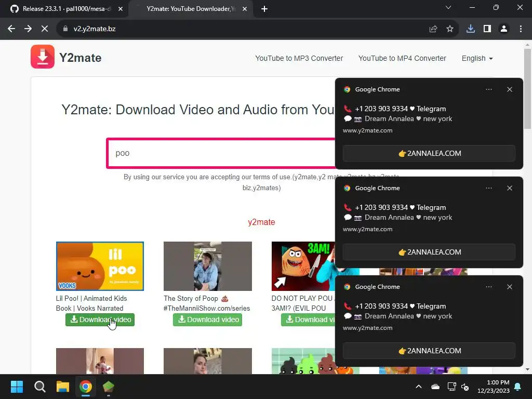Screen dimensions: 532x399
Task: Click the search field containing 'poo'
Action: [x=221, y=153]
